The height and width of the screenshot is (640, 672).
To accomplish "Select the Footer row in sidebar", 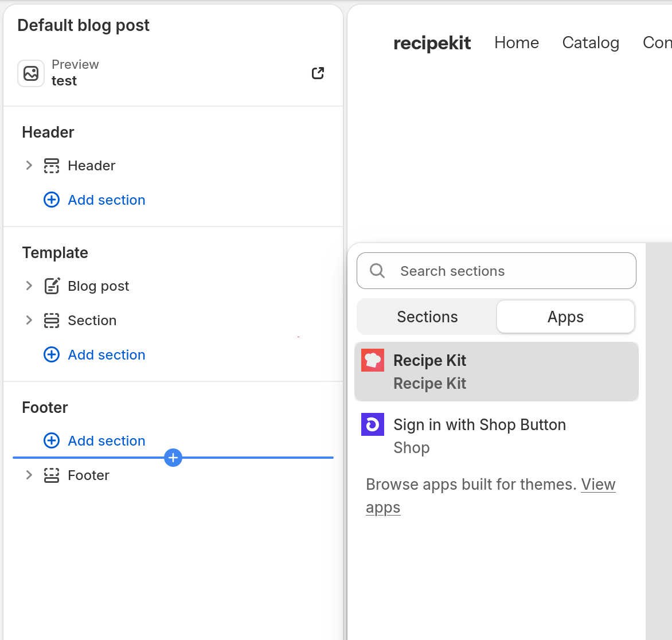I will coord(173,475).
